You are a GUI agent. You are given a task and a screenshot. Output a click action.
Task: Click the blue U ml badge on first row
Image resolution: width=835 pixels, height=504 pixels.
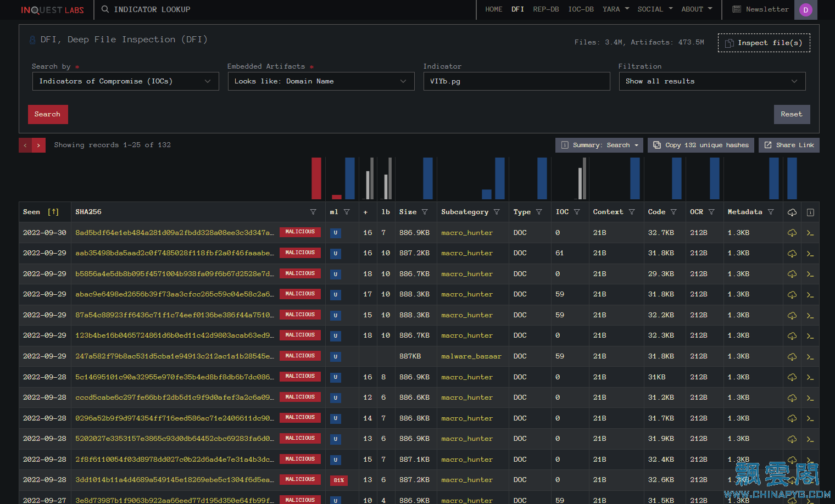(336, 233)
